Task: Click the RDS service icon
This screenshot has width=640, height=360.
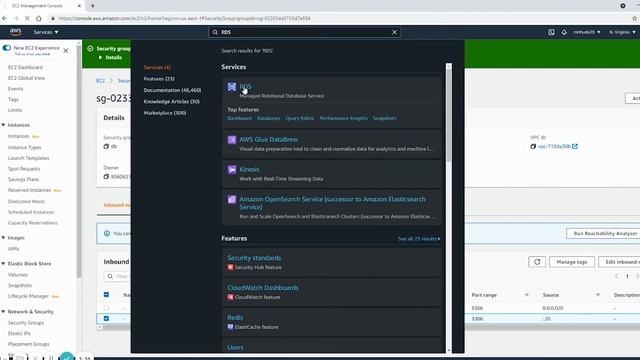Action: point(232,87)
